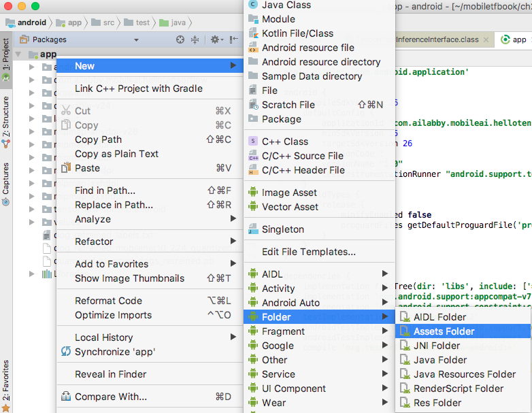This screenshot has height=413, width=532.
Task: Expand the Analyze submenu
Action: pos(150,219)
